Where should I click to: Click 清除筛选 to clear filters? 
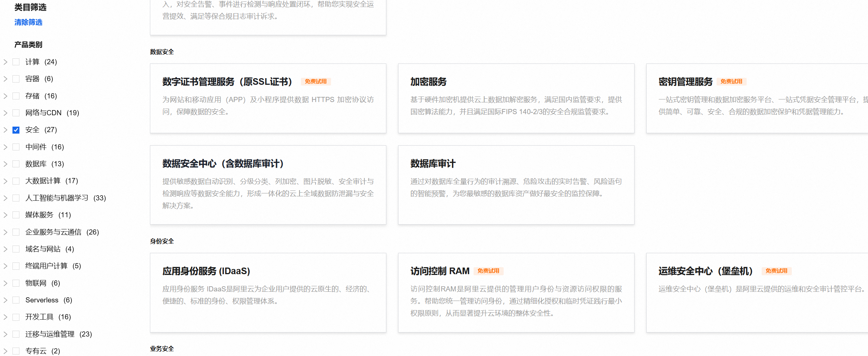[x=28, y=22]
